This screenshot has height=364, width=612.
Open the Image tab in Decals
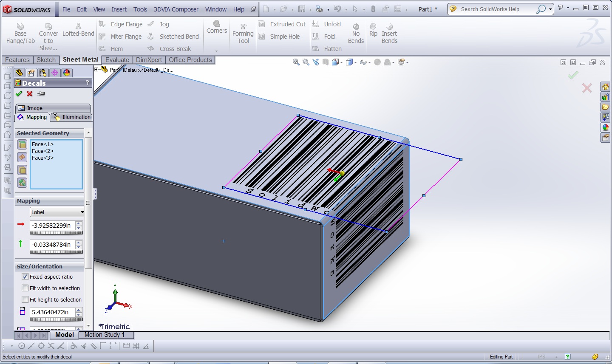click(53, 108)
